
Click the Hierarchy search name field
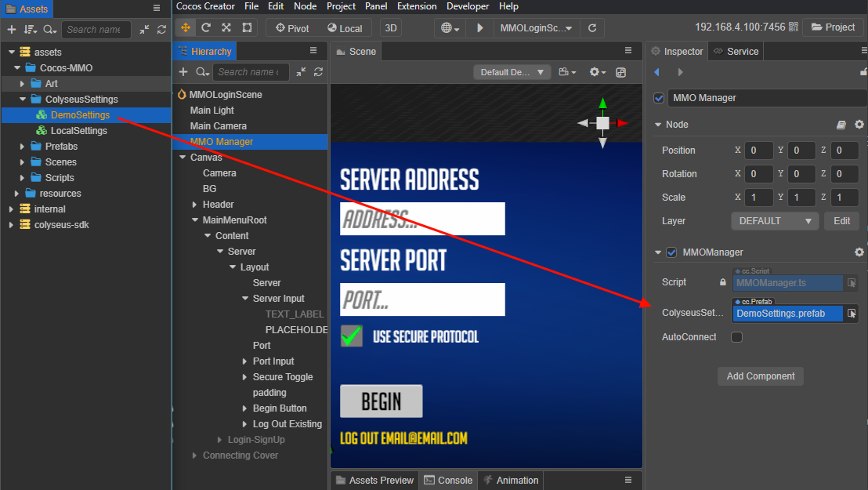(x=251, y=71)
